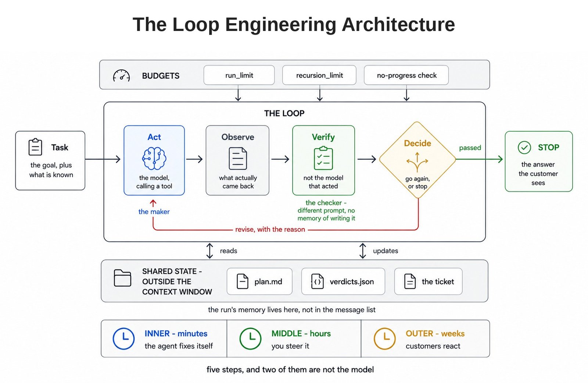Open the ticket card
This screenshot has width=588, height=383.
[429, 281]
